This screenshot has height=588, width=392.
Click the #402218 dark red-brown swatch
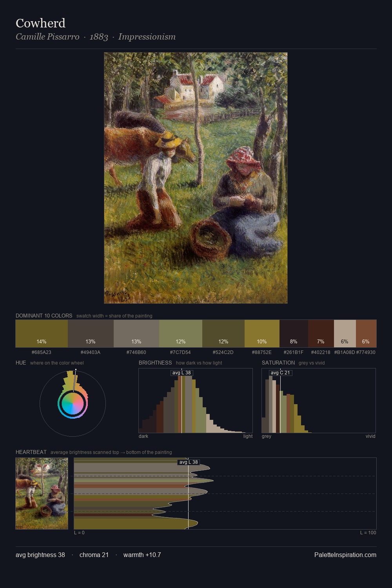pyautogui.click(x=321, y=334)
